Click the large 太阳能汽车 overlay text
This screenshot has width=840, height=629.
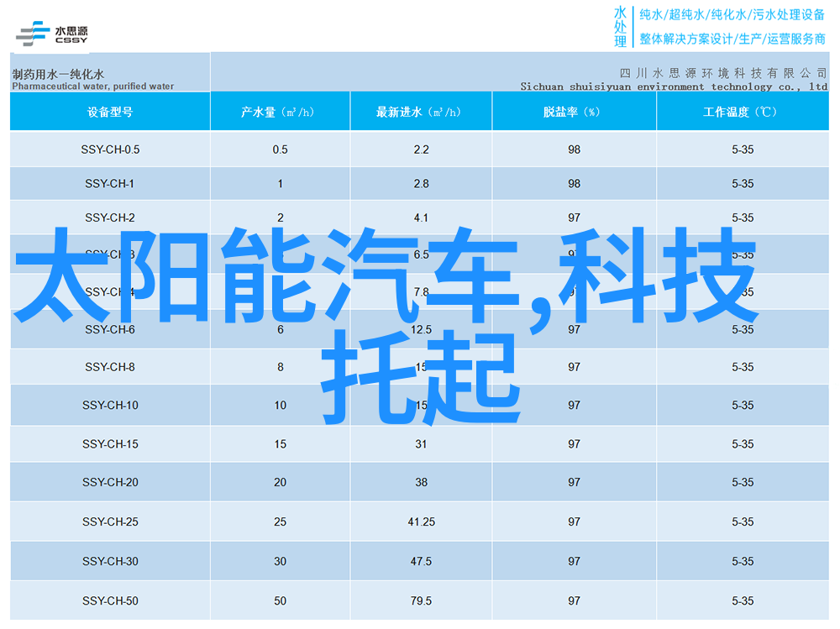click(277, 273)
